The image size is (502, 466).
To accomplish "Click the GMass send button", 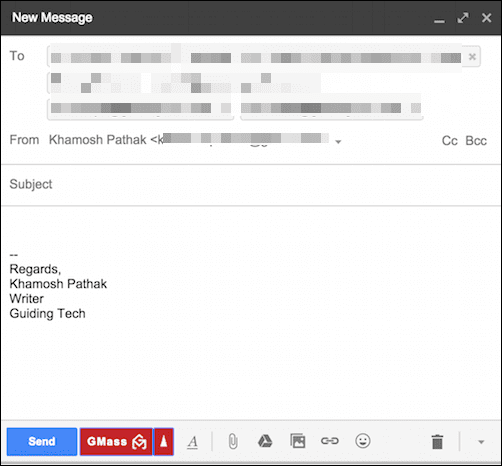I will tap(116, 442).
